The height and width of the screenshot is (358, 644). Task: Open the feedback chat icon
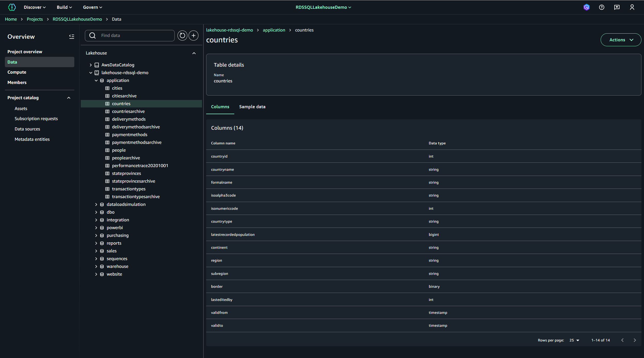617,7
